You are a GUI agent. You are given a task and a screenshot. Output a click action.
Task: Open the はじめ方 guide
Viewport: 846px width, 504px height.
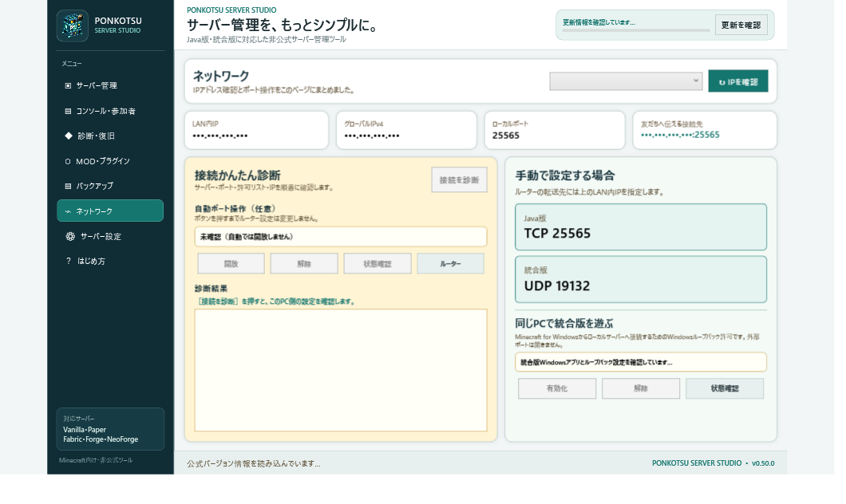click(x=110, y=261)
